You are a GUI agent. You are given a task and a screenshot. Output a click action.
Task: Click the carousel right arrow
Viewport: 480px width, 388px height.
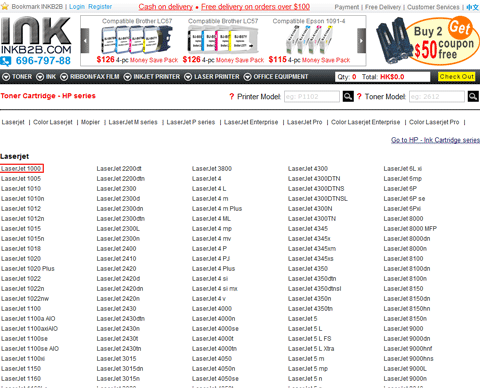[x=361, y=41]
